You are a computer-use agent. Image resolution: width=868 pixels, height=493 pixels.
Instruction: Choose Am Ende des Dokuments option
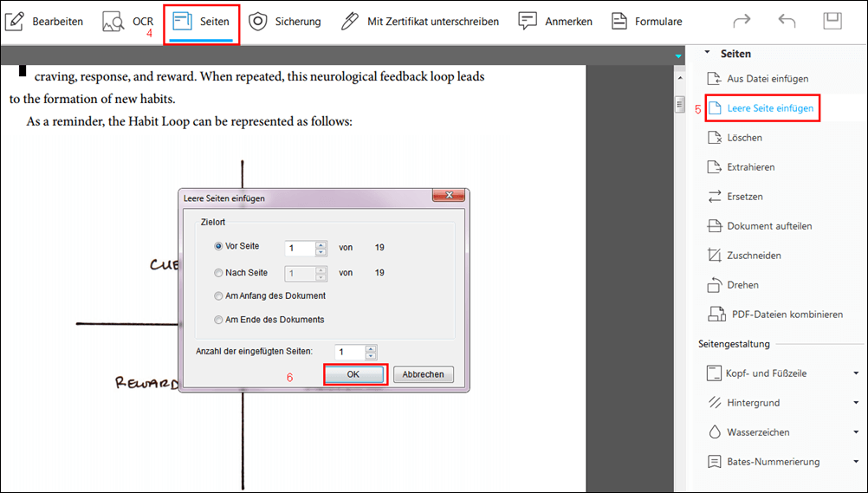(x=218, y=320)
